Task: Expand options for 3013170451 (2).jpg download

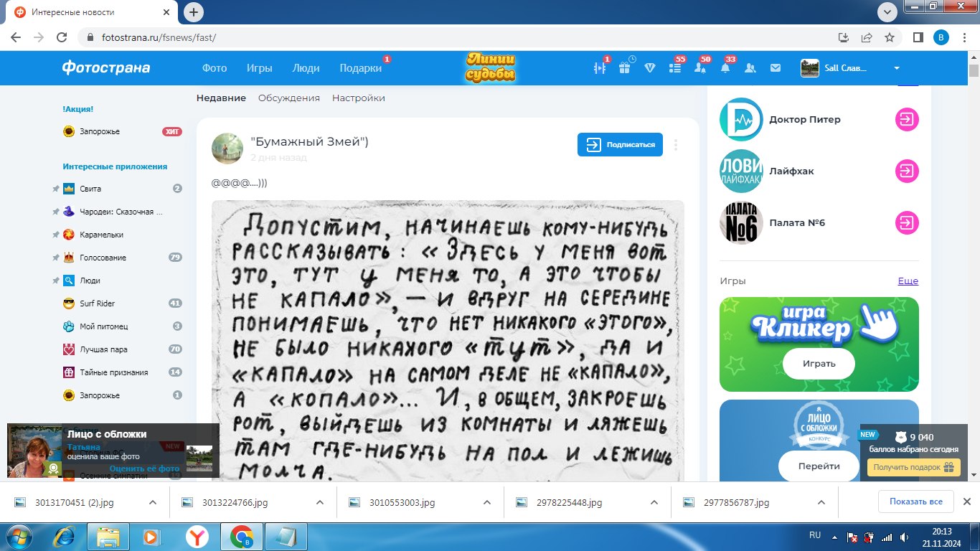Action: pyautogui.click(x=152, y=502)
